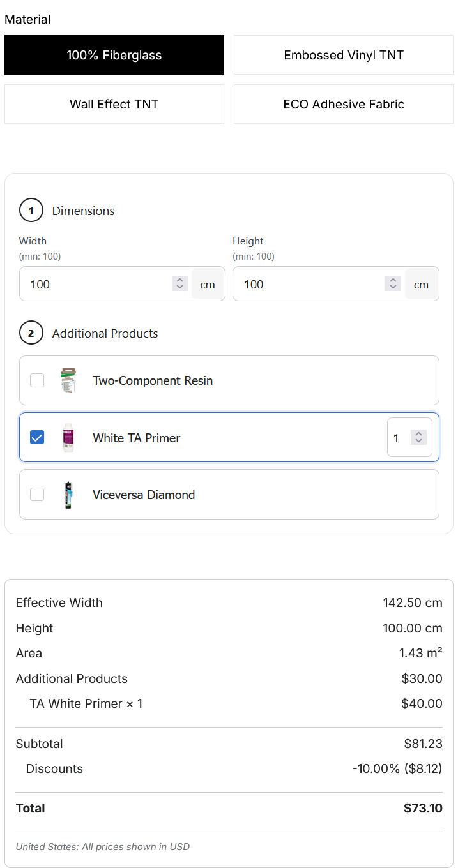This screenshot has height=868, width=458.
Task: Click the step 1 Dimensions circle icon
Action: point(31,211)
